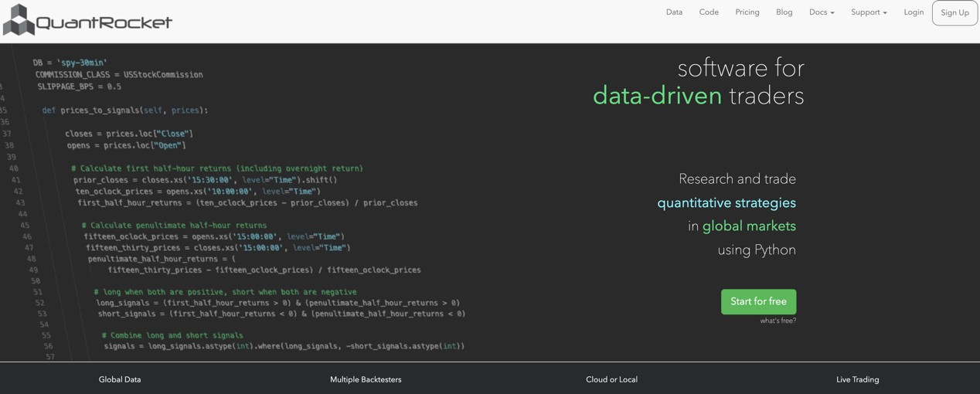Visit the Blog from top navigation
The width and height of the screenshot is (980, 394).
(784, 12)
